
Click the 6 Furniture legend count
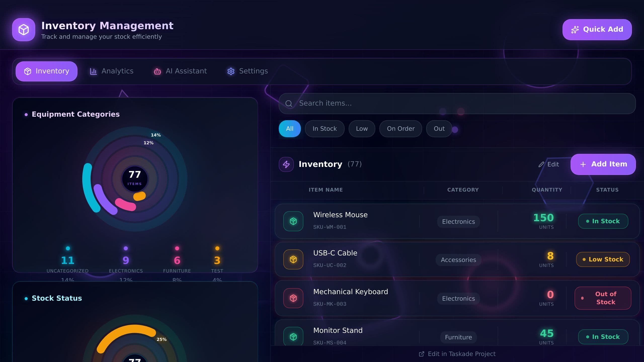point(177,260)
